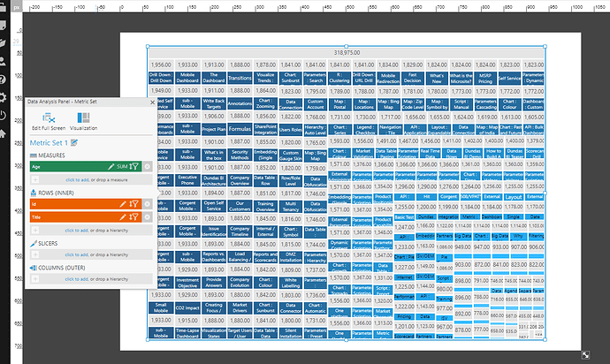Select the Open Self Service treemap cell
Viewport: 610px width, 364px height.
(214, 206)
